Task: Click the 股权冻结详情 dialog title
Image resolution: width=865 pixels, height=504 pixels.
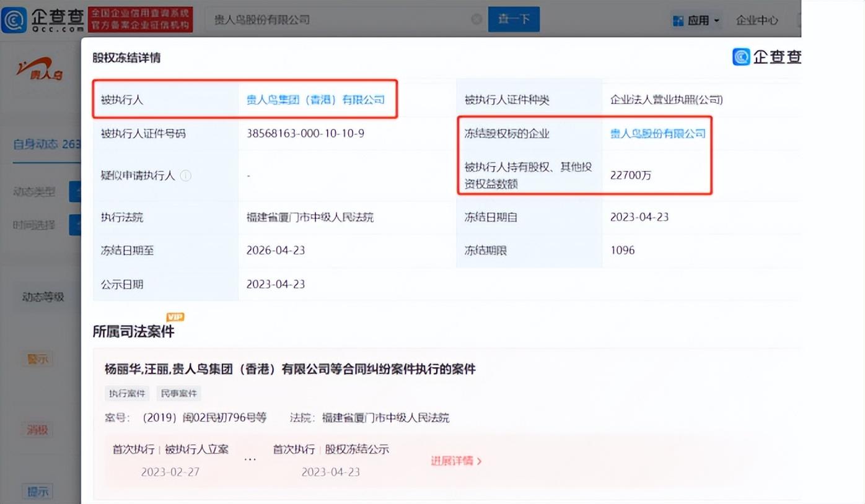Action: [x=126, y=58]
